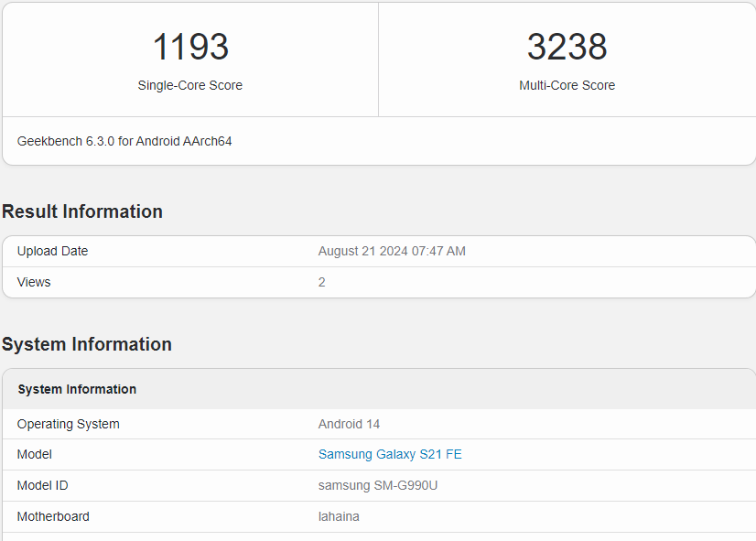Click the Single-Core Score label
Viewport: 756px width, 541px height.
[190, 85]
